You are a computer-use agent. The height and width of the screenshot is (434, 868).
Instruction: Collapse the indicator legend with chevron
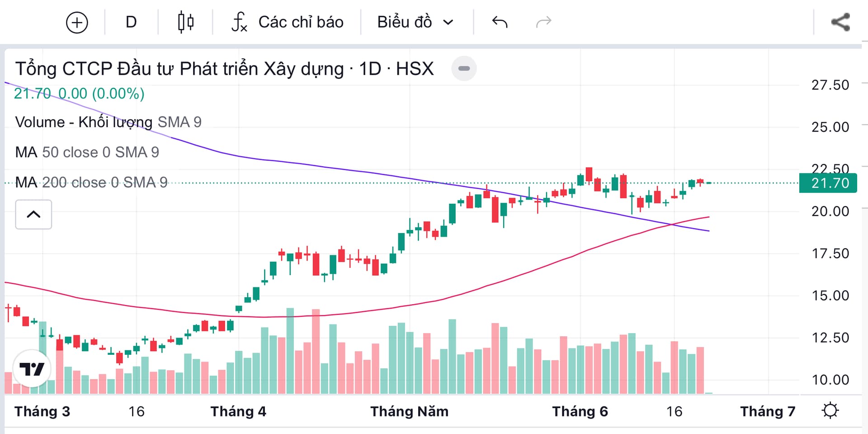(x=33, y=215)
